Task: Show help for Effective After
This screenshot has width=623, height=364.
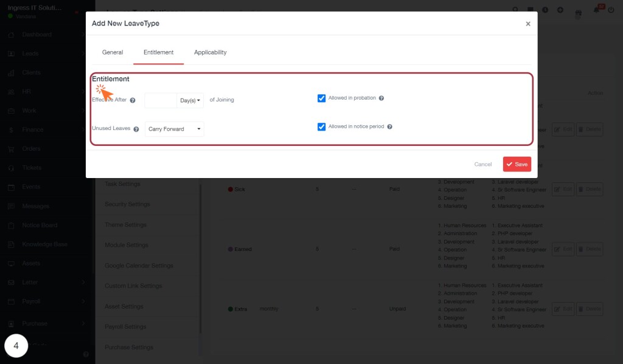Action: click(133, 100)
